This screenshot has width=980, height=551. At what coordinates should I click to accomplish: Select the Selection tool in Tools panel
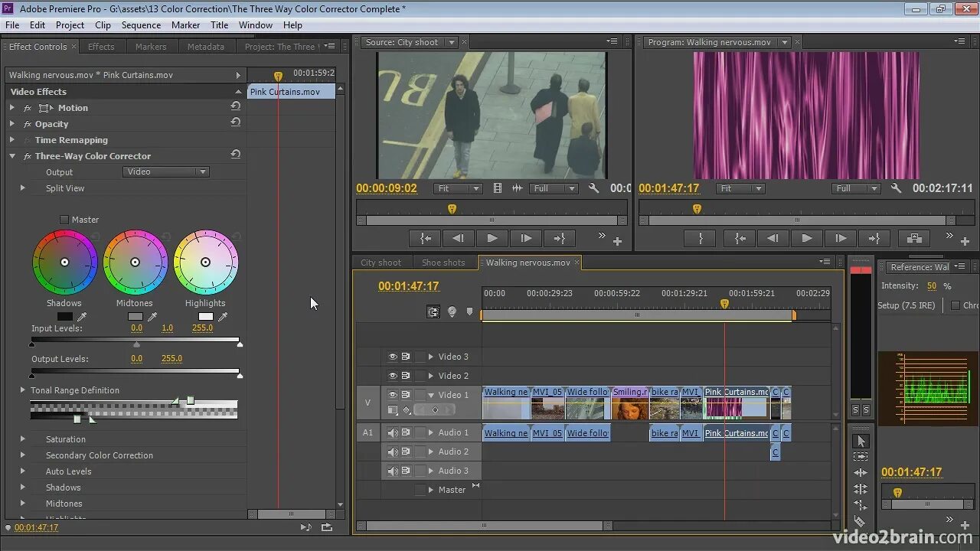point(861,442)
